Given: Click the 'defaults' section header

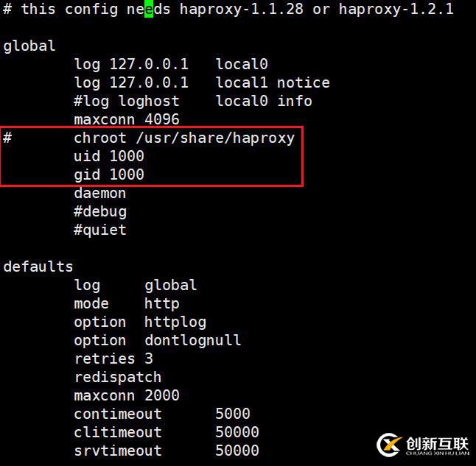Looking at the screenshot, I should tap(38, 266).
